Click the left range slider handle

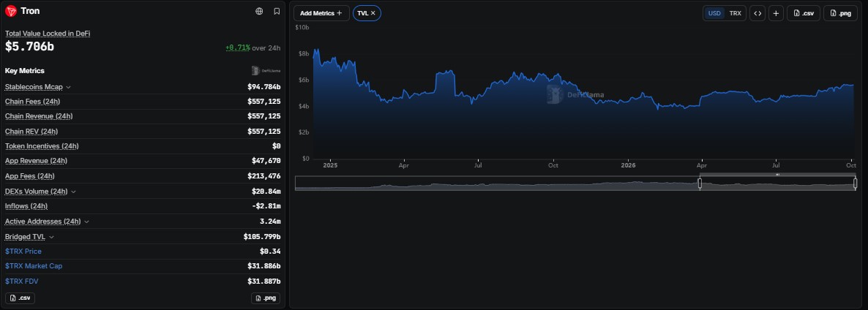(x=700, y=183)
